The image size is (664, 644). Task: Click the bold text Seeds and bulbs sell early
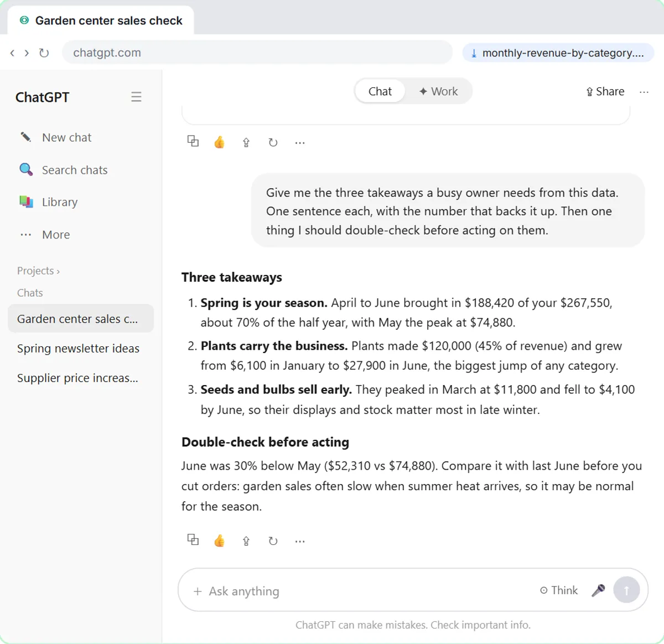click(276, 389)
